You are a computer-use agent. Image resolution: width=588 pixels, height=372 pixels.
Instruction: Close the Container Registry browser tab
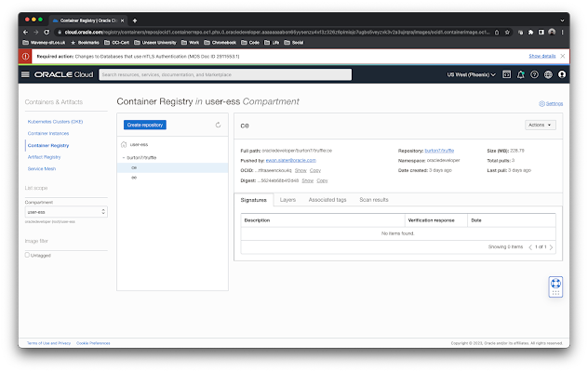122,20
